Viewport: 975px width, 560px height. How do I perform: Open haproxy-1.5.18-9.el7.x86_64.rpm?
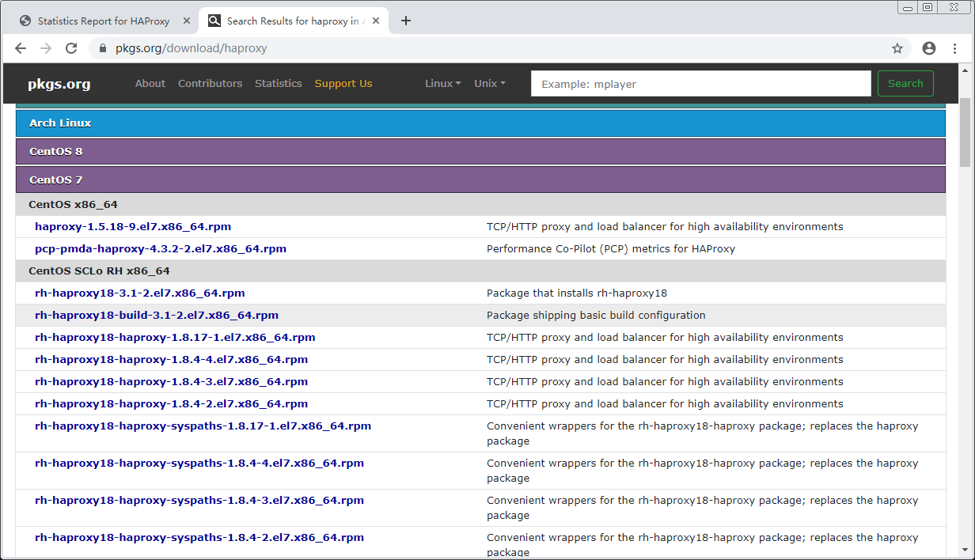coord(133,227)
